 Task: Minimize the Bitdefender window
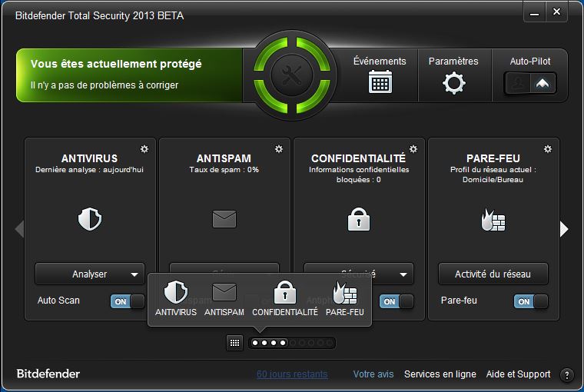click(535, 13)
